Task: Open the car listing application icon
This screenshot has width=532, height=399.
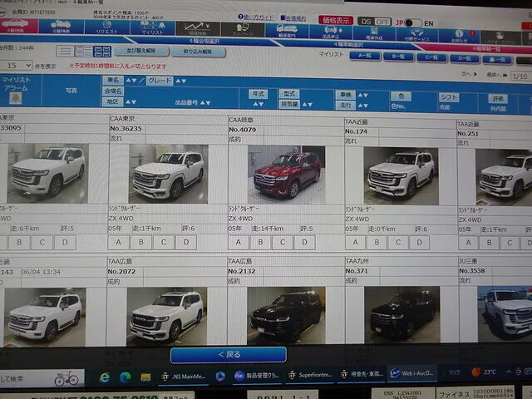Action: 331,32
